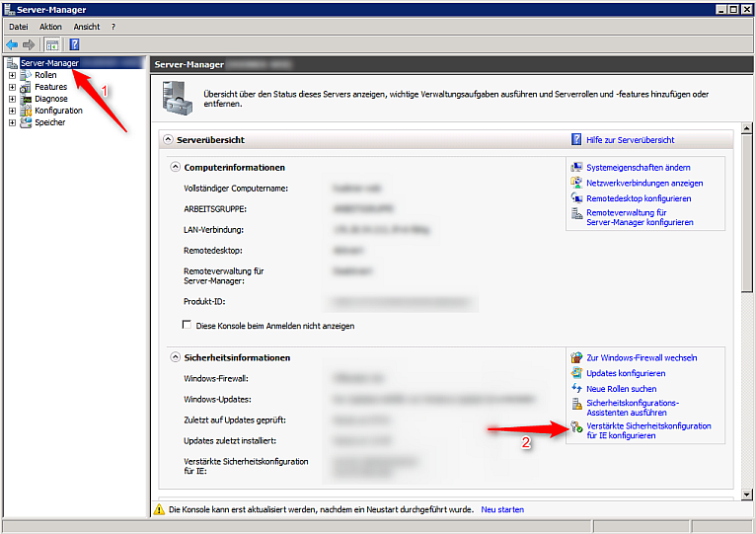Click the Netzwerkverbindungen anzeigen icon

tap(576, 183)
